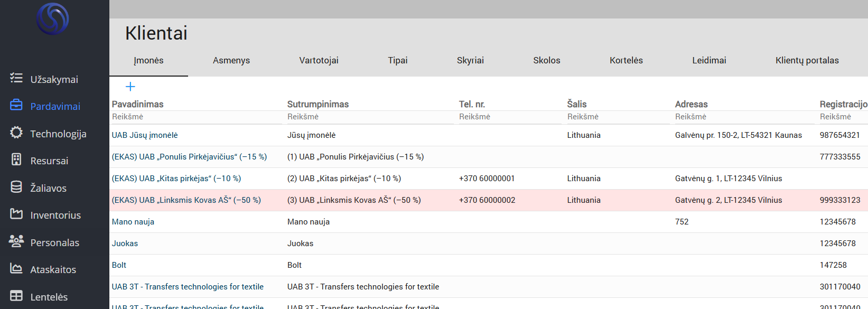Click the Ataskaitos chart icon

pyautogui.click(x=16, y=269)
